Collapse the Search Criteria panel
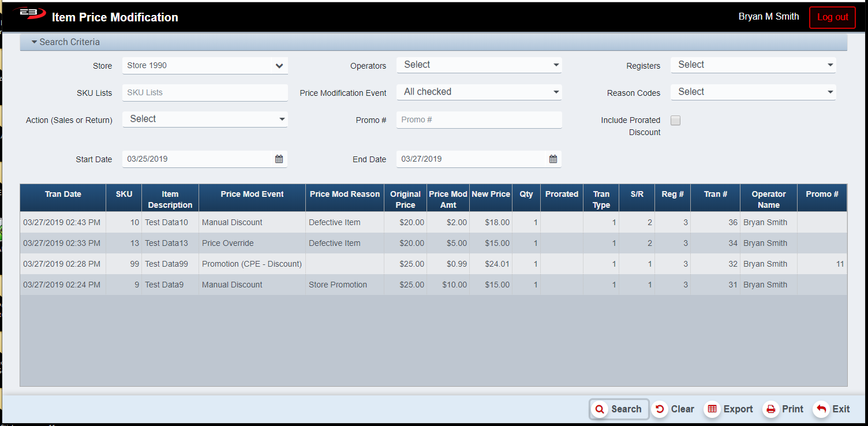Screen dimensions: 868x426 coord(66,42)
